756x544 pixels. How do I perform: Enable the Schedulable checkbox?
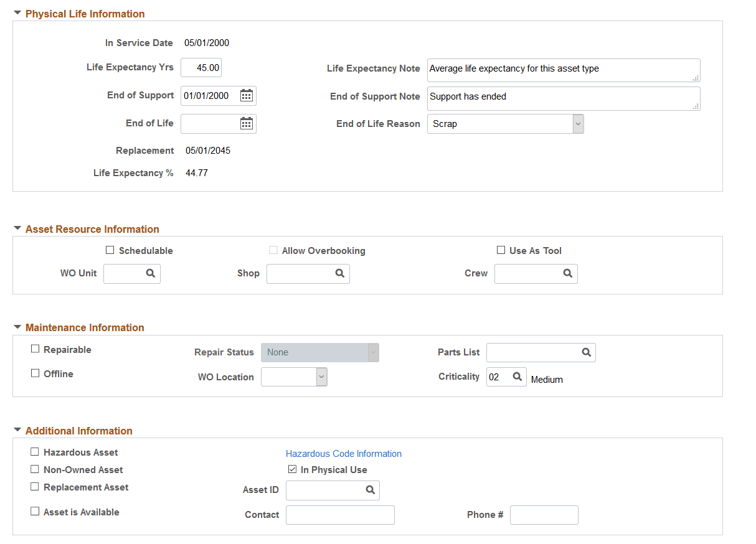tap(110, 250)
